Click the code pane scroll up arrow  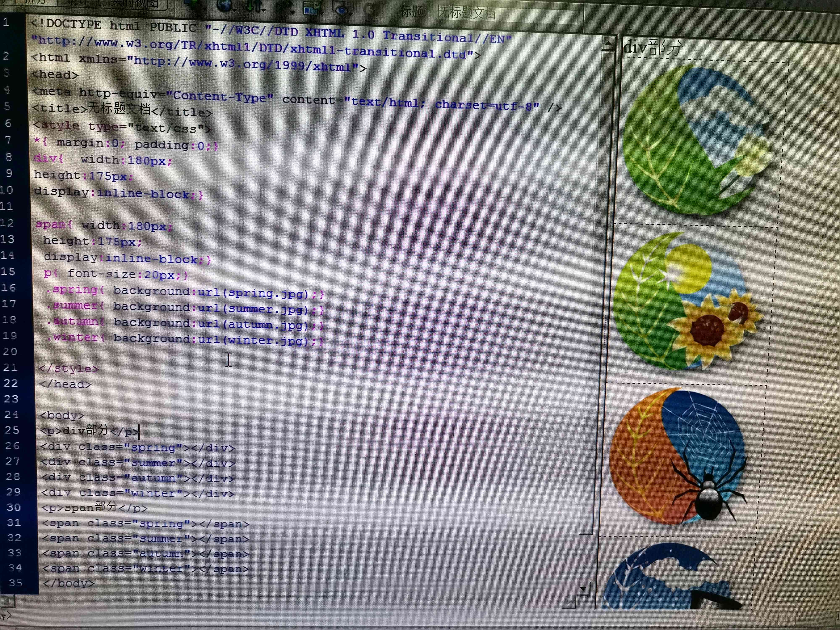click(x=608, y=44)
